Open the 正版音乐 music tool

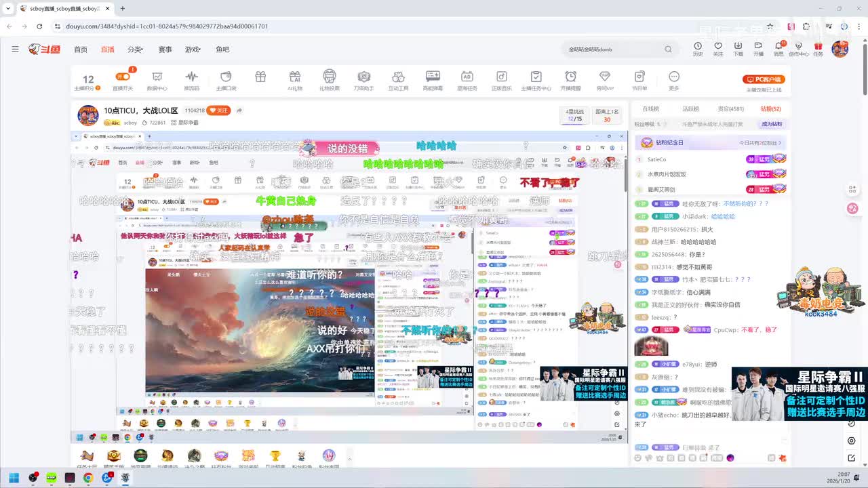click(501, 81)
